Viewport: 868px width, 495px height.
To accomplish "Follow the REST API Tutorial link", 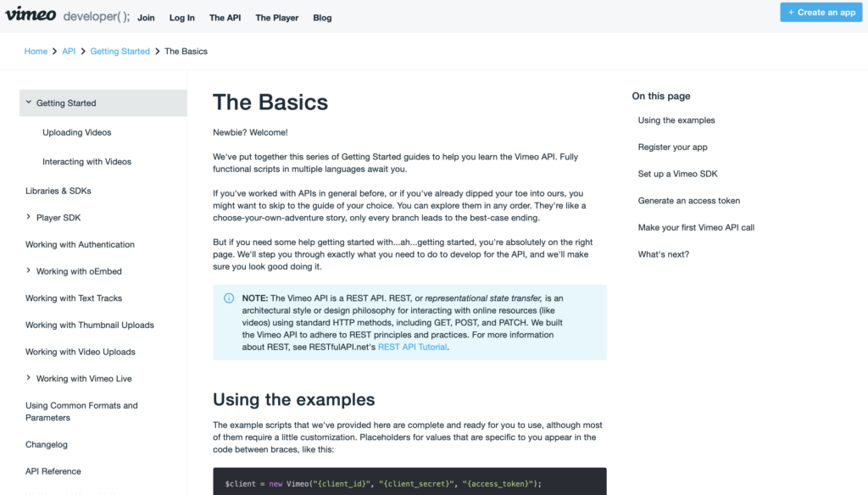I will [412, 348].
